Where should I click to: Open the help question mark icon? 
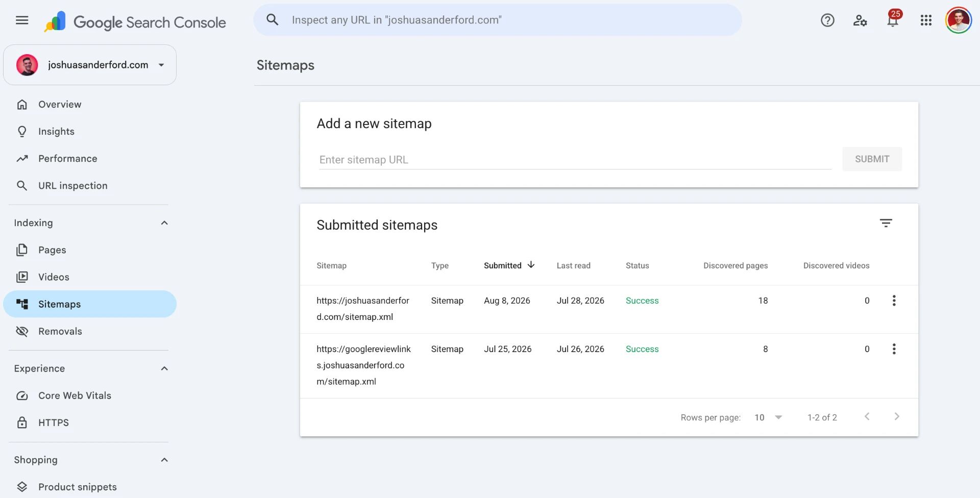[827, 20]
